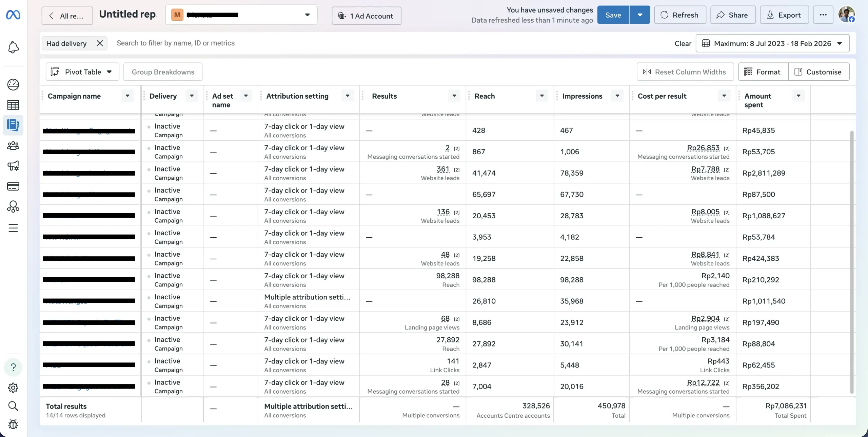Open notifications bell in sidebar
The image size is (868, 437).
13,47
